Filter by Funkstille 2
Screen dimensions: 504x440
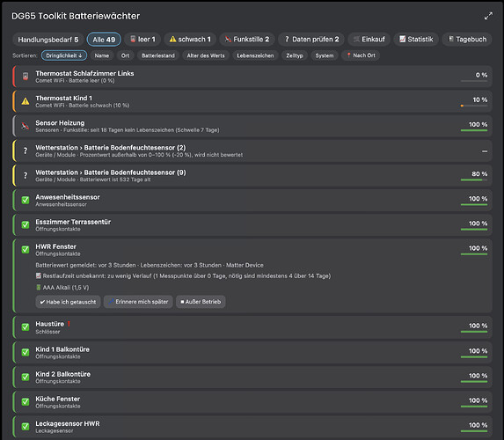pos(247,40)
